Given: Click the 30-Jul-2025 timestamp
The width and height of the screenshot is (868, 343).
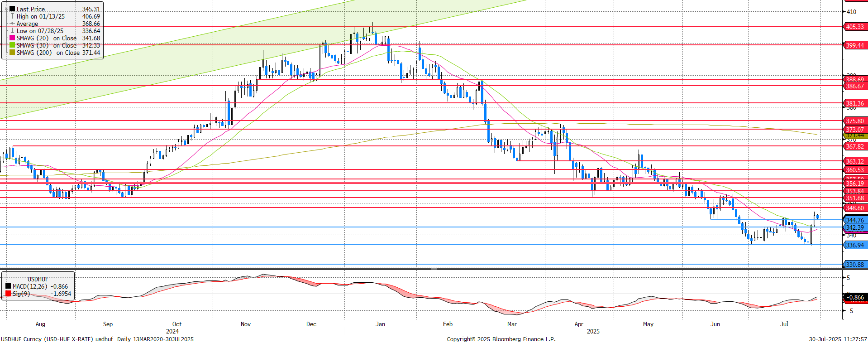Looking at the screenshot, I should coord(838,339).
